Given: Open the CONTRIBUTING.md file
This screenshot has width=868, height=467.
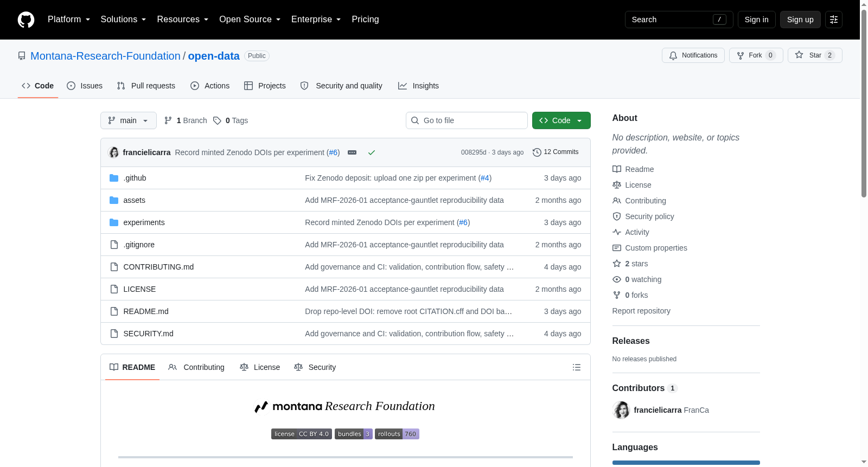Looking at the screenshot, I should (158, 267).
